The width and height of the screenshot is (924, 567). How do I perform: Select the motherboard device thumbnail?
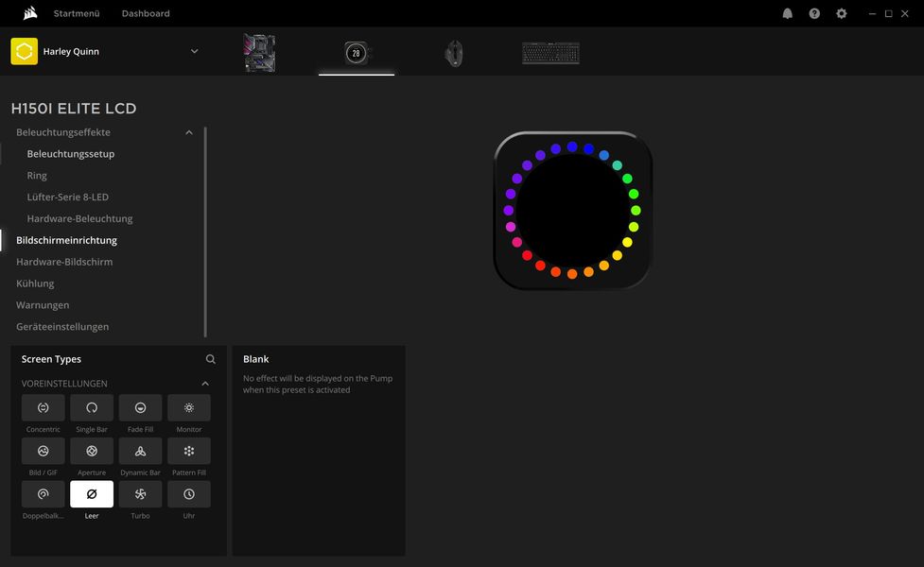259,53
